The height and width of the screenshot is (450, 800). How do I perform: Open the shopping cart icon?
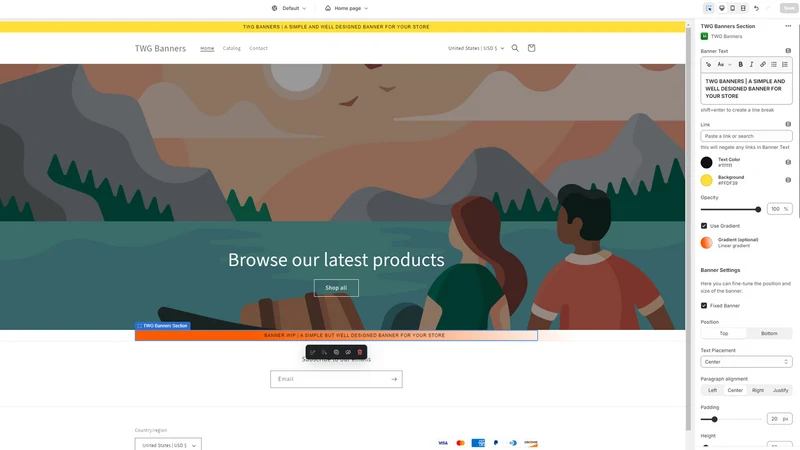point(531,48)
